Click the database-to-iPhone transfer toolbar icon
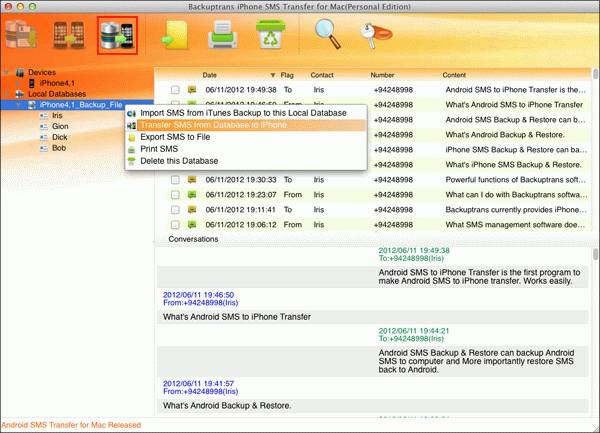This screenshot has width=600, height=433. [117, 35]
